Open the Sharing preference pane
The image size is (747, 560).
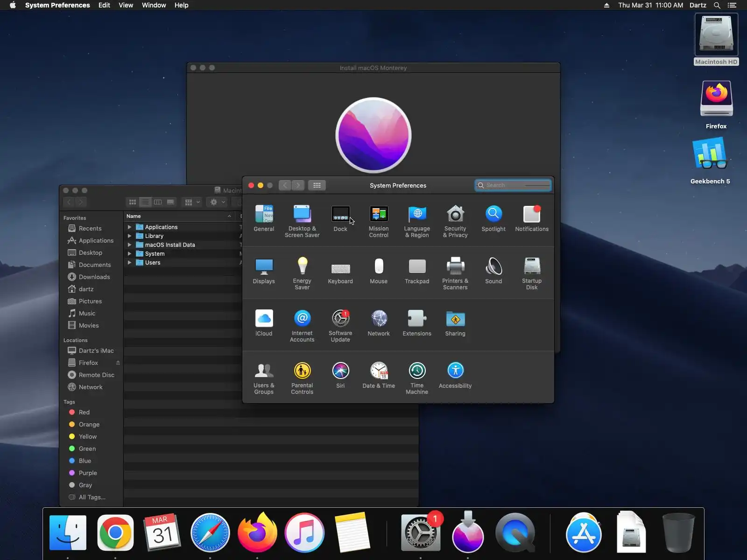(x=455, y=323)
